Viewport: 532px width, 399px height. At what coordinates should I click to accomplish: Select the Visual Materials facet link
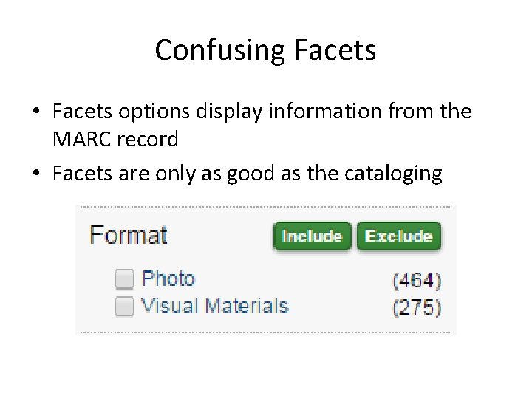click(x=214, y=306)
